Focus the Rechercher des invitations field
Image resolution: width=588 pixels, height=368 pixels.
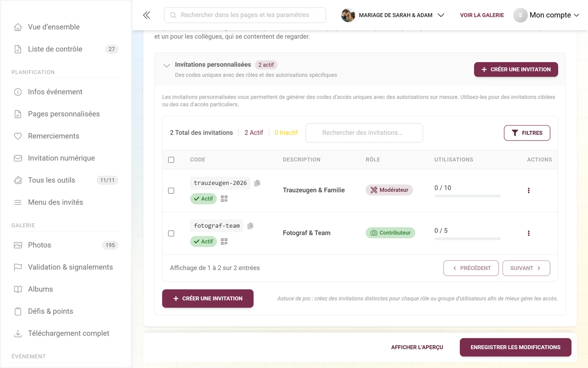[x=364, y=133]
